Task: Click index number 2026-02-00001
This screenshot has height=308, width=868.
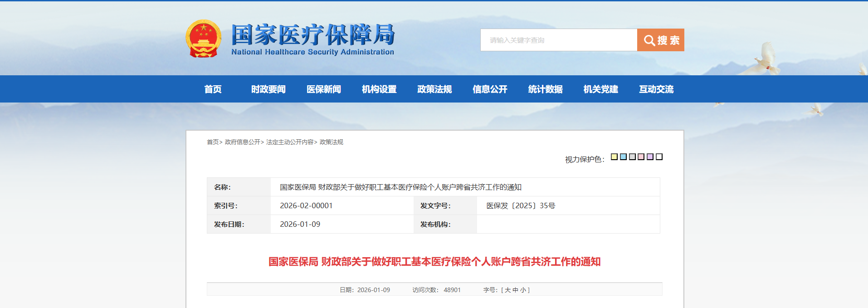Action: [306, 205]
